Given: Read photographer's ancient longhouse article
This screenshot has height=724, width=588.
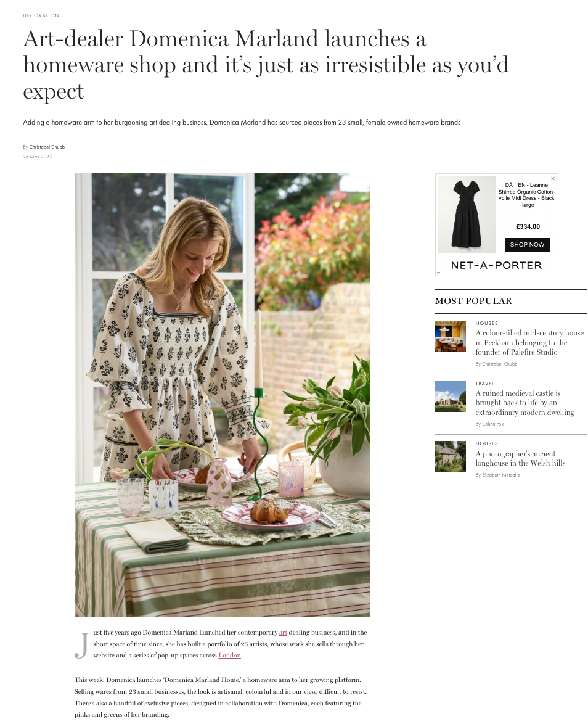Looking at the screenshot, I should pyautogui.click(x=520, y=458).
